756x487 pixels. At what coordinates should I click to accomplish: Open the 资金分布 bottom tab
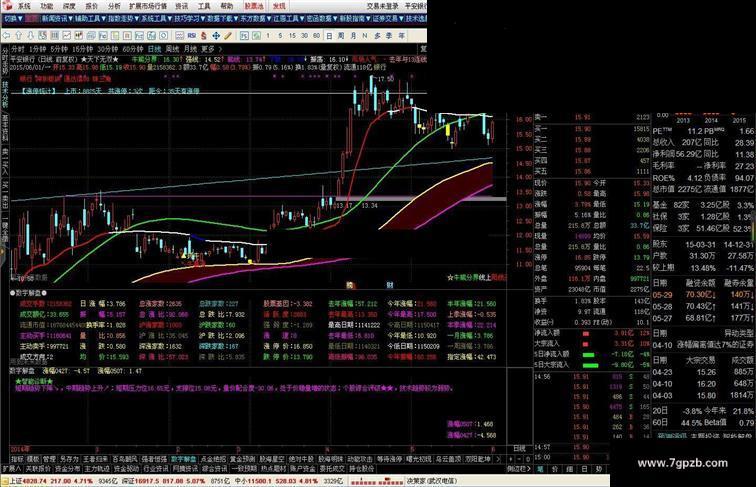[68, 468]
